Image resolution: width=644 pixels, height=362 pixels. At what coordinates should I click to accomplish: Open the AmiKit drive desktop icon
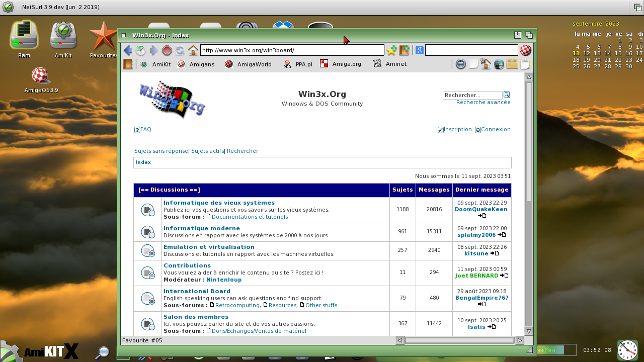click(63, 39)
